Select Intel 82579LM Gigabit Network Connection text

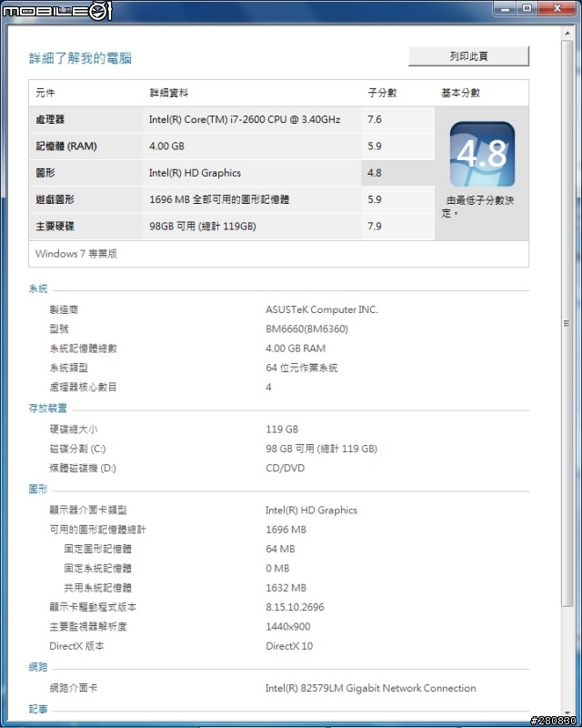[371, 688]
